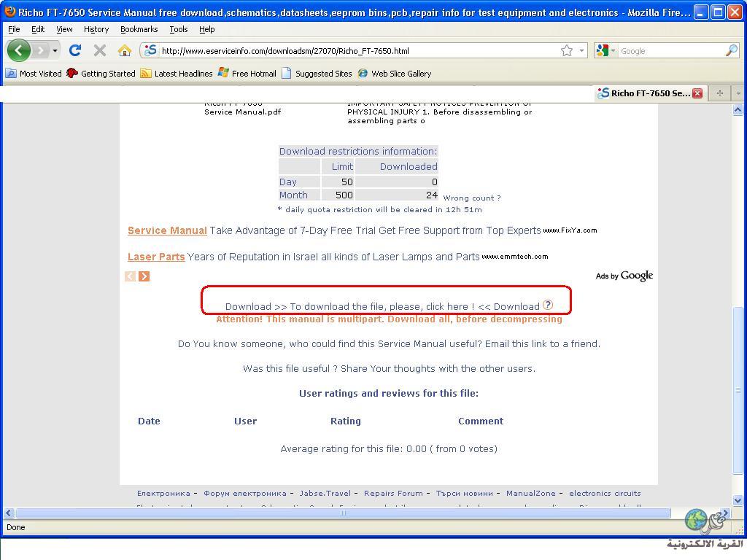Screen dimensions: 747x560
Task: Click the horizontal scrollbar left arrow
Action: pyautogui.click(x=9, y=513)
